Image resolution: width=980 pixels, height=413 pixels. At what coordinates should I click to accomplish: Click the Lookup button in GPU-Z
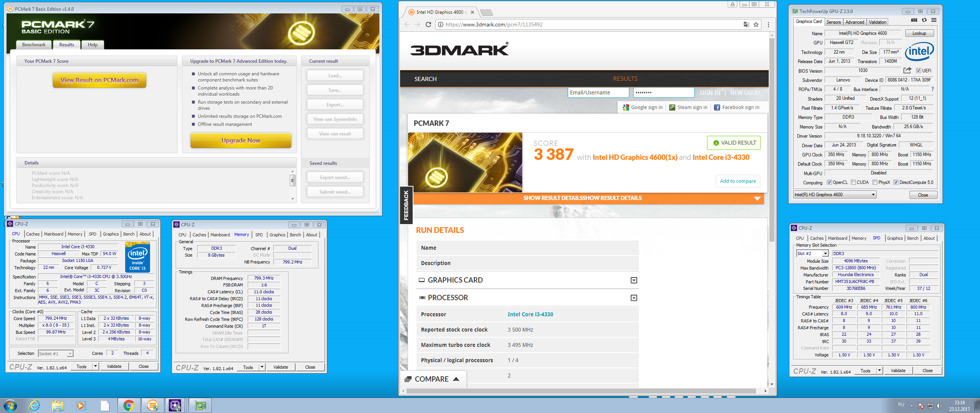tap(919, 33)
